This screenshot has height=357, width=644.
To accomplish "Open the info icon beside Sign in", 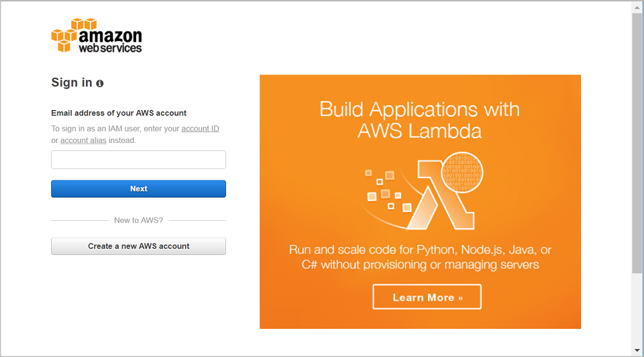I will click(x=100, y=83).
